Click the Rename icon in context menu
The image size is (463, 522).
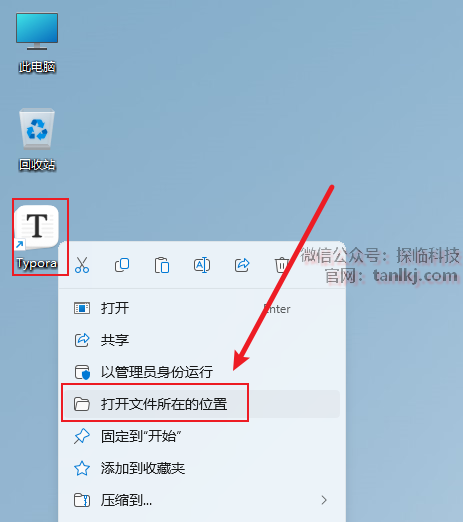pos(202,265)
